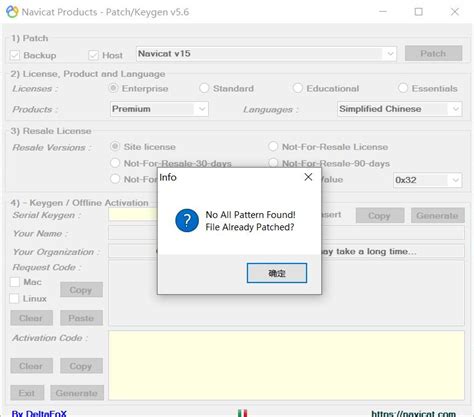Screen dimensions: 474x417
Task: Open the navicat.com website link
Action: 413,414
